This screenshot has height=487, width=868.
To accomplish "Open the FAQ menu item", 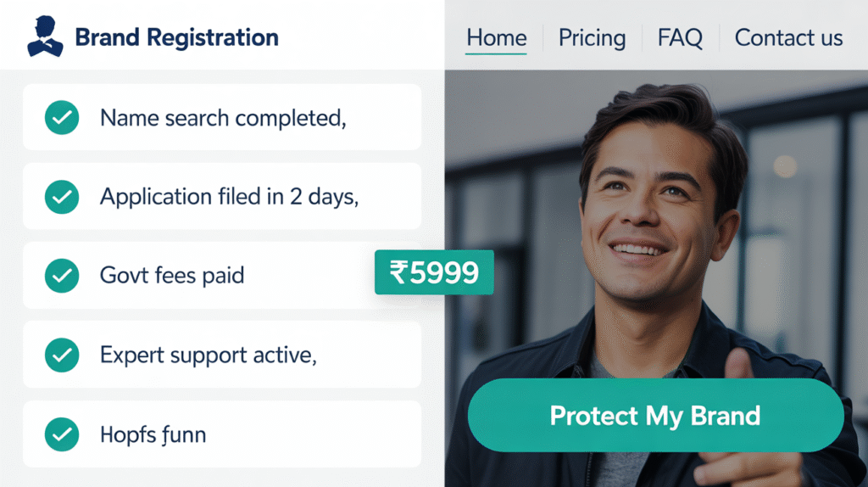I will pyautogui.click(x=680, y=37).
